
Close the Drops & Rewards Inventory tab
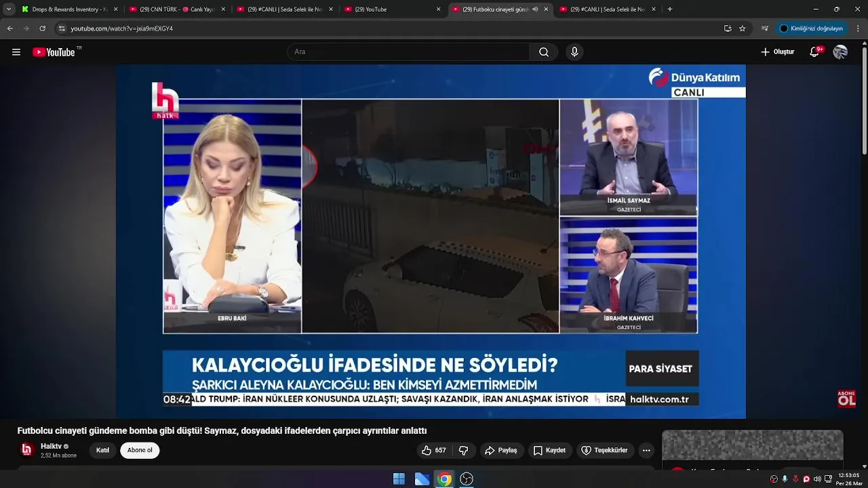[115, 9]
